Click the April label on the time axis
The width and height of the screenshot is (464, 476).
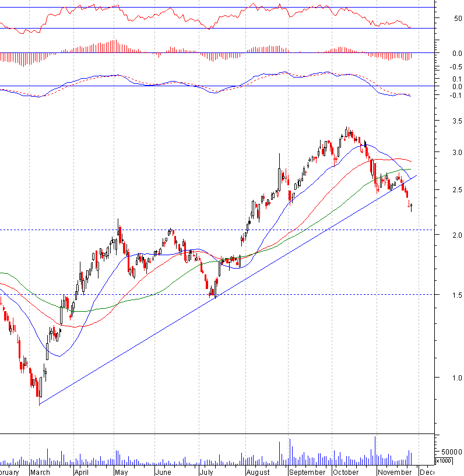pyautogui.click(x=82, y=472)
